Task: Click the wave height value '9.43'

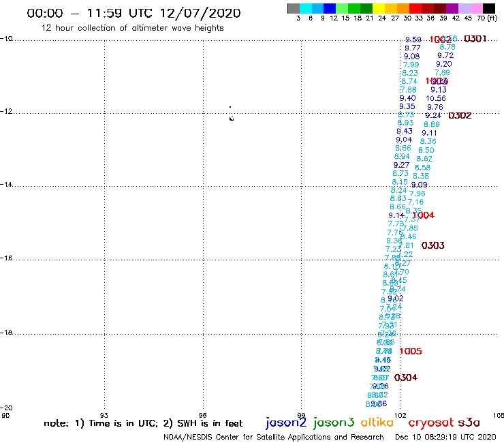Action: pos(405,132)
